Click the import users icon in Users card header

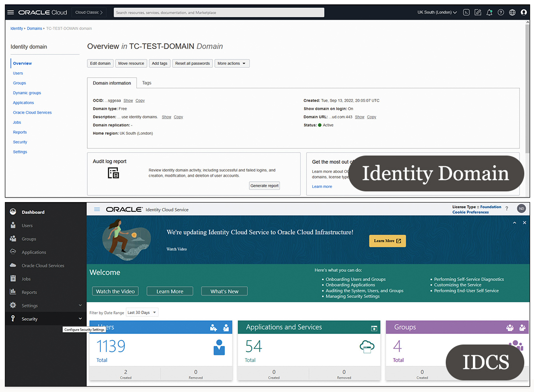(226, 328)
